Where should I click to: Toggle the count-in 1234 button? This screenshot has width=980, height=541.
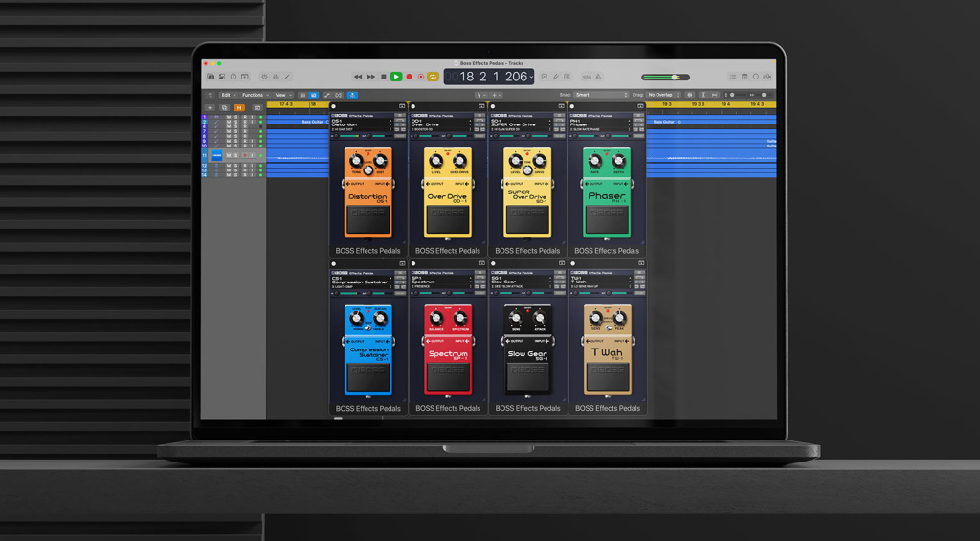coord(587,77)
